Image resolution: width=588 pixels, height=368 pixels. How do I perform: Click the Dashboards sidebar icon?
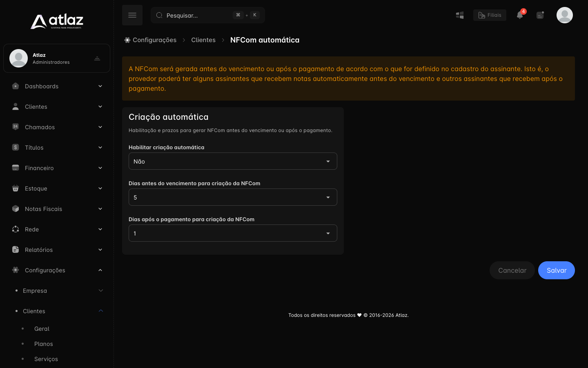pyautogui.click(x=16, y=86)
